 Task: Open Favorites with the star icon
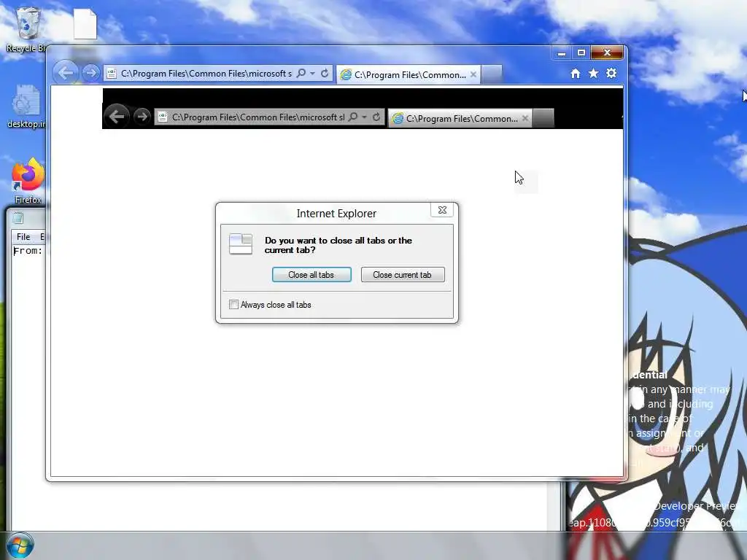593,74
